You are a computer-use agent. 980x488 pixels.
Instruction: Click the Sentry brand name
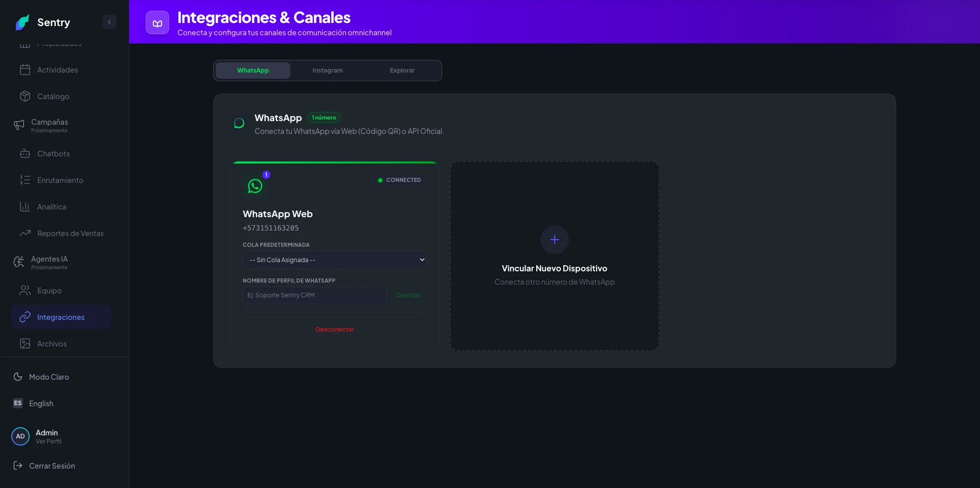coord(54,22)
